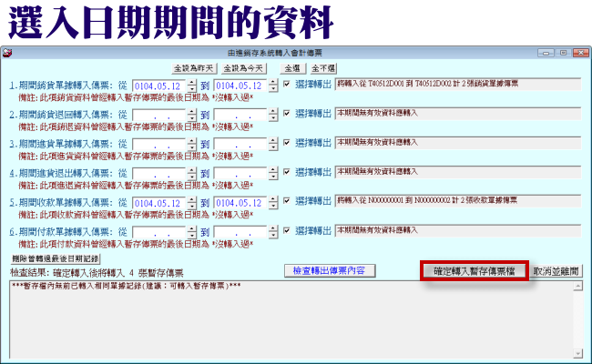
Task: Toggle 選擇轉出 checkbox for 期間付款單據 row
Action: [287, 230]
